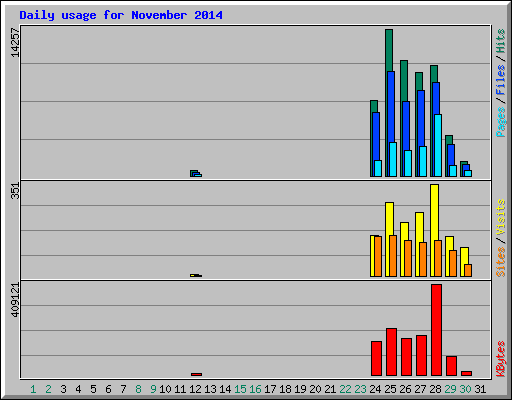Click the yellow Visits bar for day 25
The height and width of the screenshot is (400, 512).
coord(389,219)
